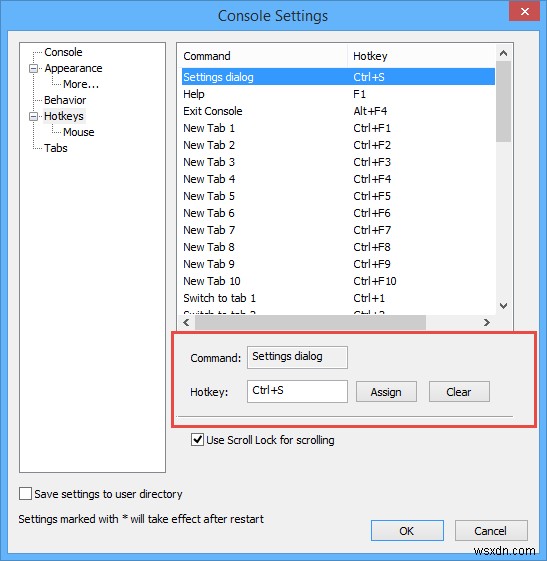Toggle Use Scroll Lock for scrolling
Viewport: 547px width, 561px height.
pos(197,440)
